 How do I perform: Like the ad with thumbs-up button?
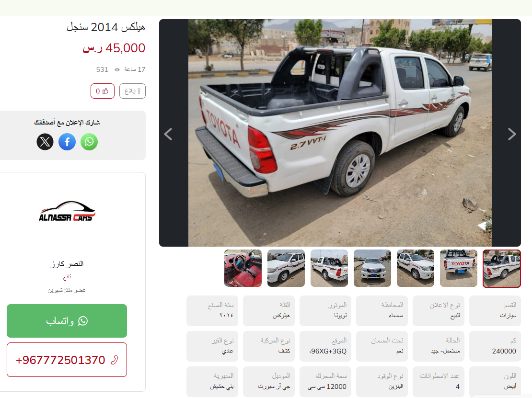pos(103,91)
